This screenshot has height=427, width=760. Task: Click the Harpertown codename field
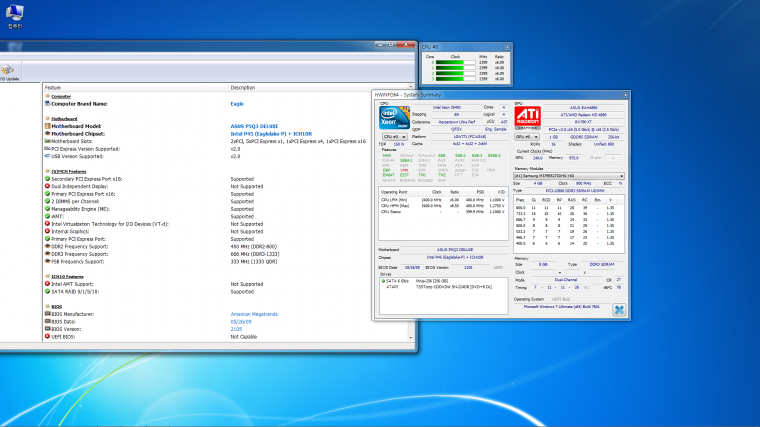click(457, 122)
